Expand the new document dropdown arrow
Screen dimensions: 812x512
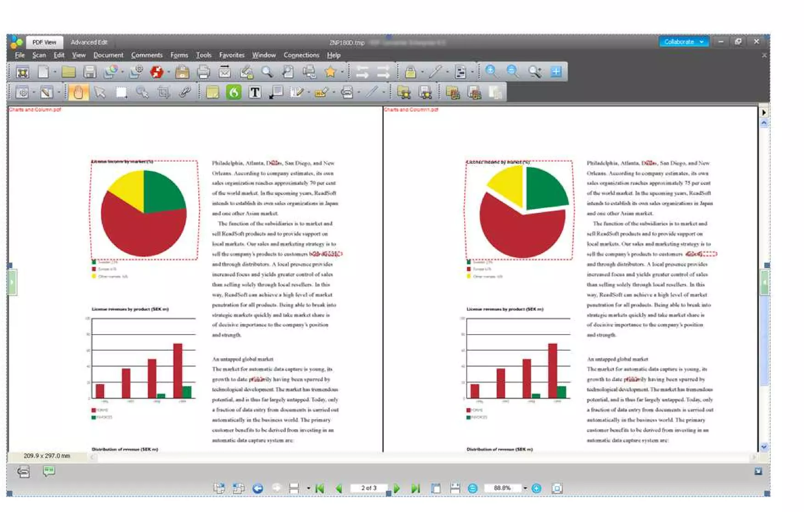click(55, 72)
